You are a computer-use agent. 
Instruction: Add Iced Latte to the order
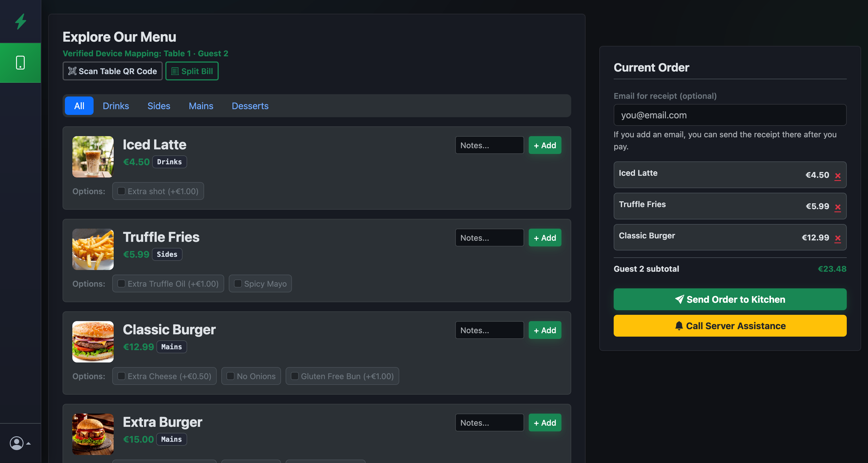[x=545, y=145]
